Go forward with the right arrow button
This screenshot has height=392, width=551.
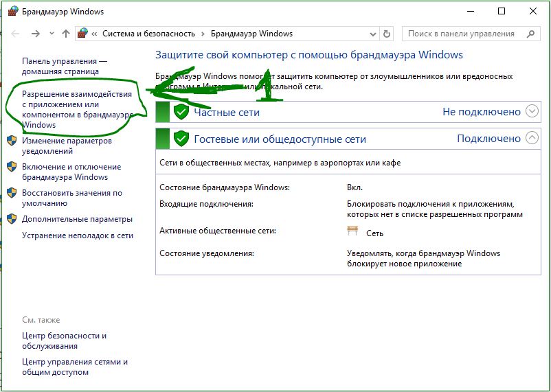(x=36, y=34)
